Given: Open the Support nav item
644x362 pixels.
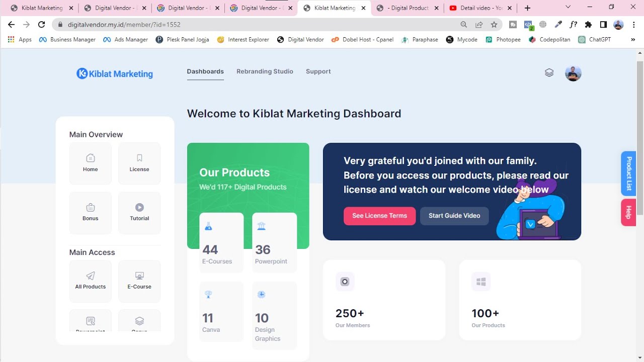Looking at the screenshot, I should (318, 71).
